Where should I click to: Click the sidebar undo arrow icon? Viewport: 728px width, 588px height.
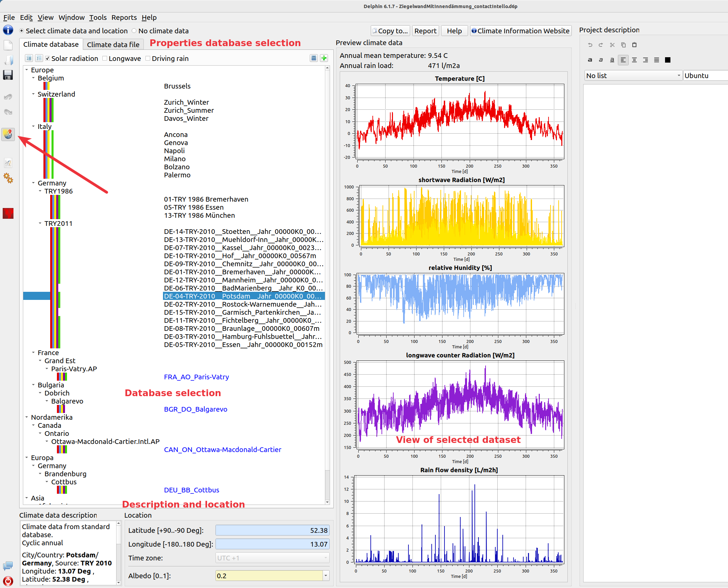point(8,97)
